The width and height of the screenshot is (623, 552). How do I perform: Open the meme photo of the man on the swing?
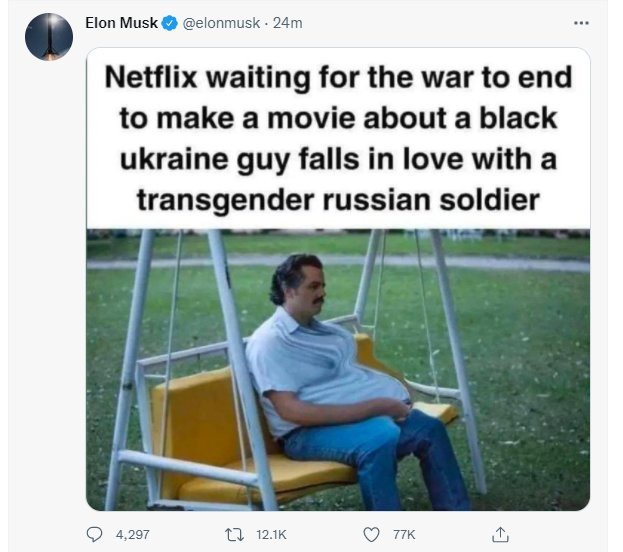point(338,370)
